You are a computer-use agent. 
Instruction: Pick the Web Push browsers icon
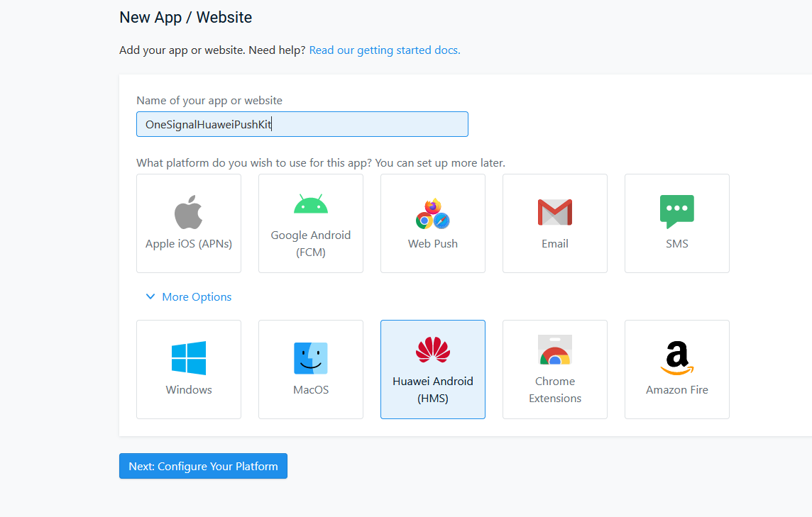click(x=433, y=213)
